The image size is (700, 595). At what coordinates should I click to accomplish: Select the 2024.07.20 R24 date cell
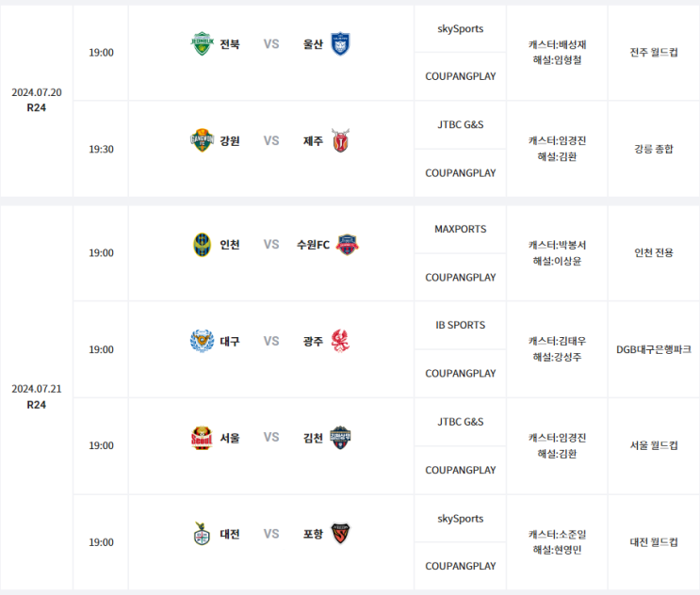click(37, 100)
